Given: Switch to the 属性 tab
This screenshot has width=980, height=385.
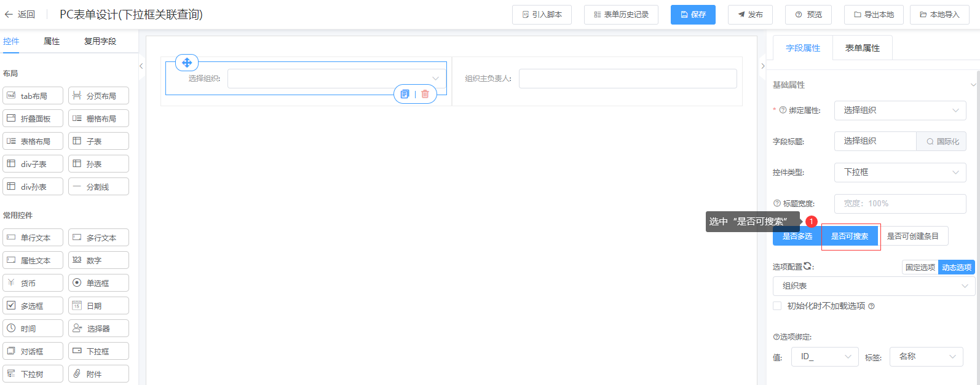Looking at the screenshot, I should 52,41.
